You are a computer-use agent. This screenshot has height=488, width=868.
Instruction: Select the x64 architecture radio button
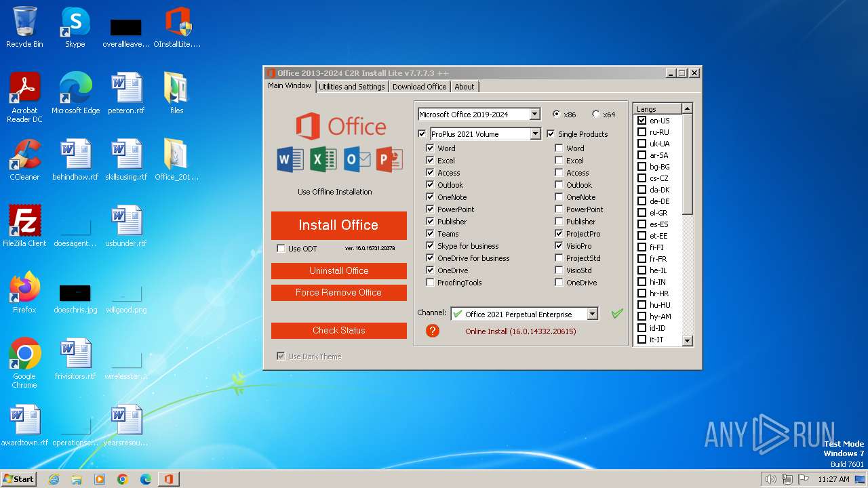(596, 114)
